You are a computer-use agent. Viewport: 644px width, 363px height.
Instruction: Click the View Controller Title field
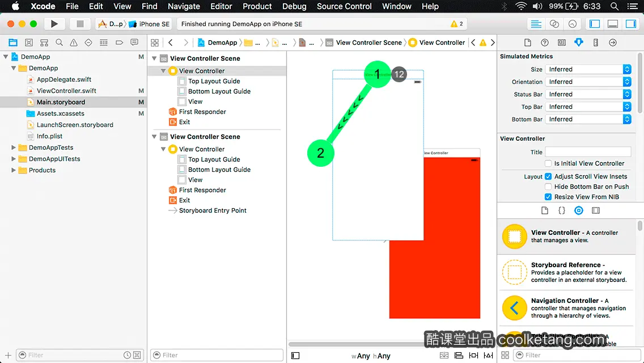coord(588,152)
